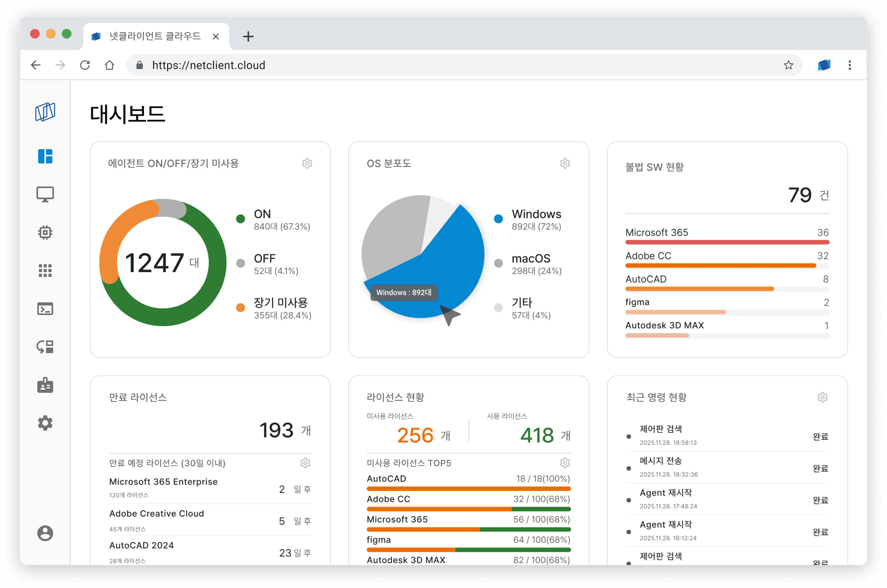Viewport: 887px width, 588px height.
Task: Click gear icon for 최근 명령 현황
Action: [822, 398]
